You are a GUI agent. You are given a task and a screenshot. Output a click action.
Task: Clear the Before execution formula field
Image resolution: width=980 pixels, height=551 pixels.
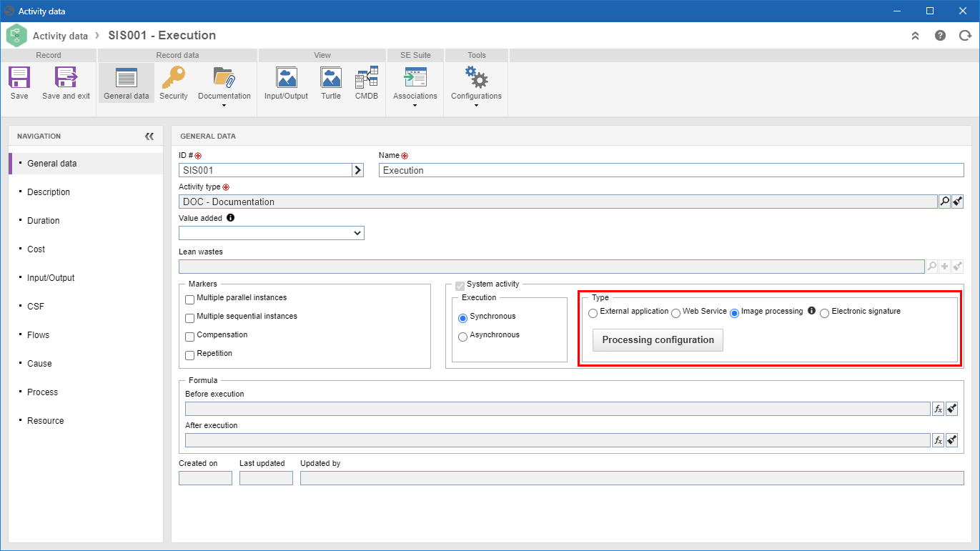tap(951, 409)
